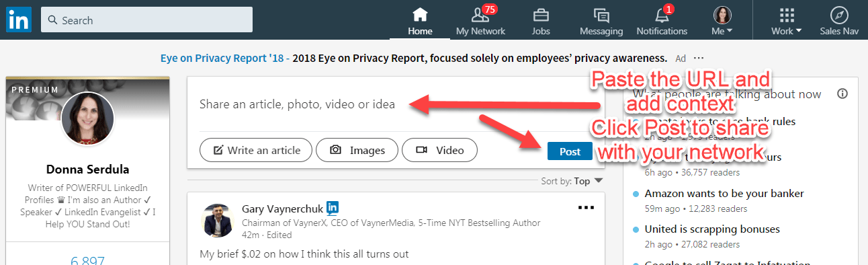Open the Messaging tab

click(601, 22)
